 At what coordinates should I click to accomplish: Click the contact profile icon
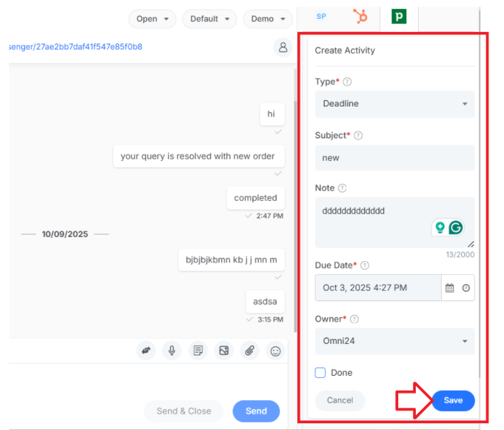(283, 47)
